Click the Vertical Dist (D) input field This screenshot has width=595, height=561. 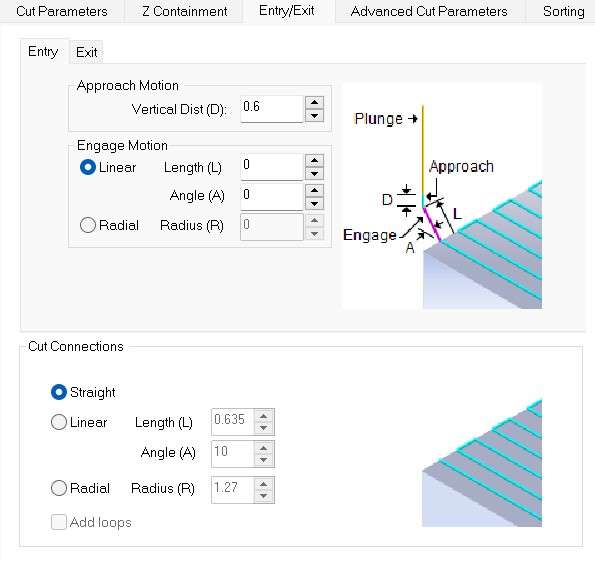pos(272,109)
